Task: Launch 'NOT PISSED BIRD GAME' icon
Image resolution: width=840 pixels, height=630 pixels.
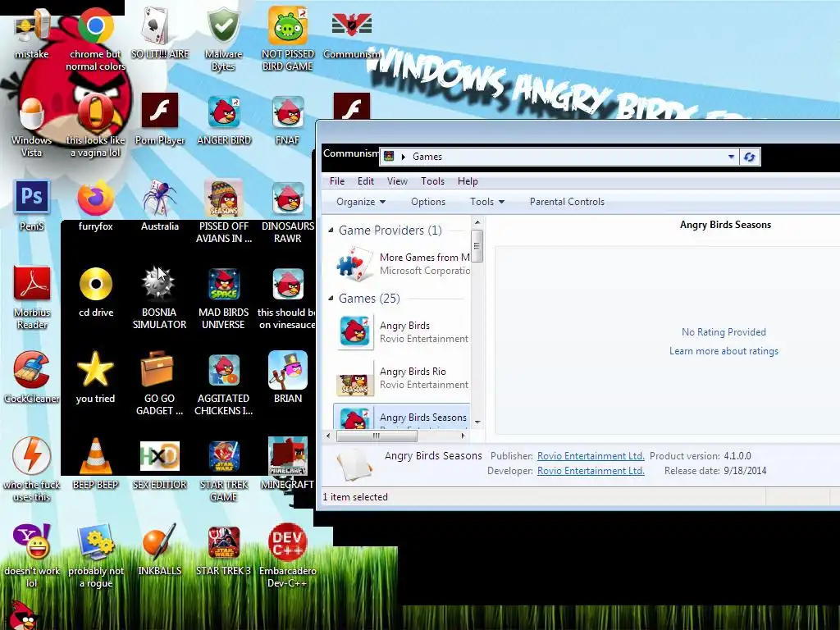Action: click(x=288, y=39)
